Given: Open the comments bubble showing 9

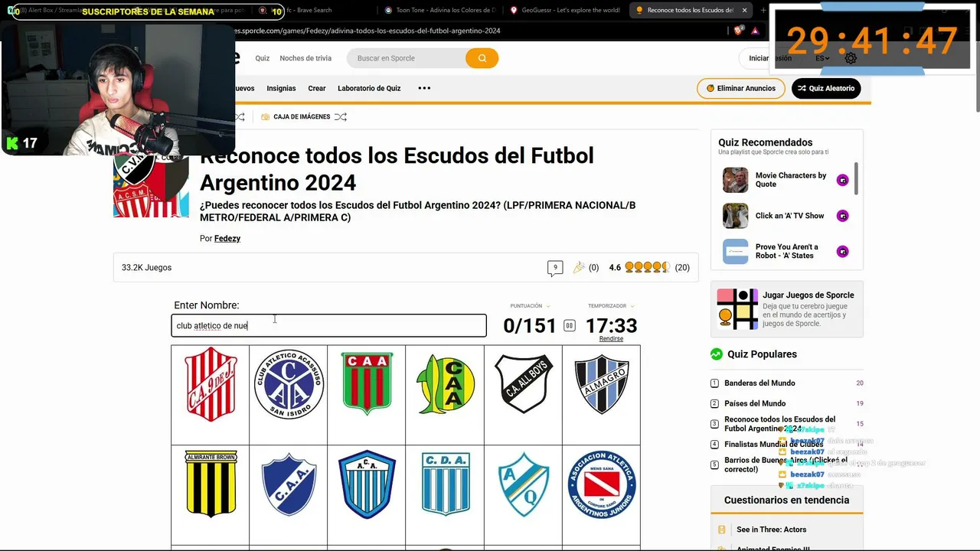Looking at the screenshot, I should click(555, 268).
